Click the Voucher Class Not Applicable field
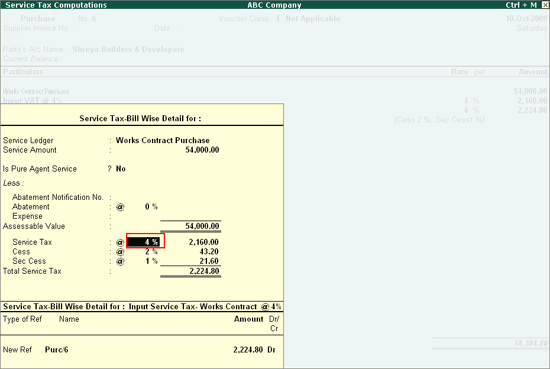 coord(313,19)
